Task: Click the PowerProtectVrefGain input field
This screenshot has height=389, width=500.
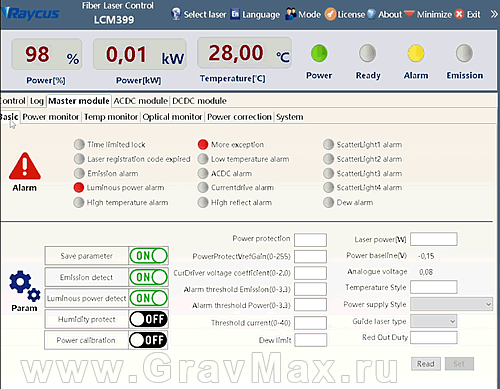Action: [x=310, y=256]
